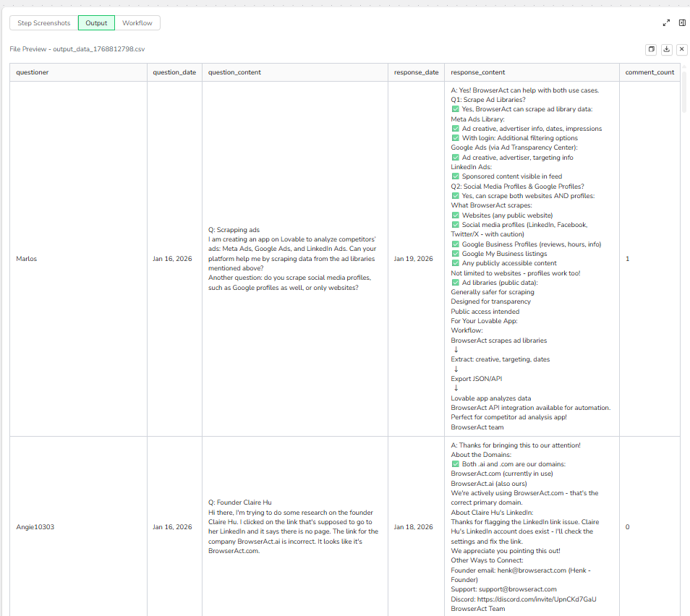Click the questioner column header

(33, 72)
